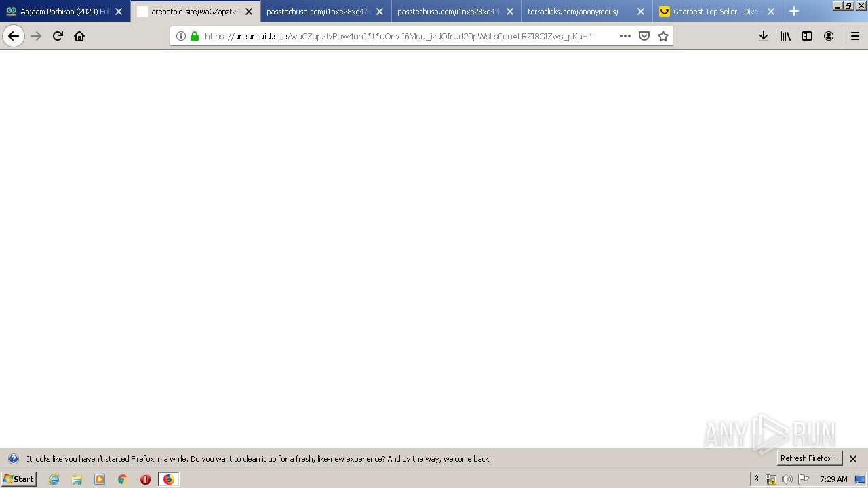Click the green padlock secure connection icon

coord(195,36)
